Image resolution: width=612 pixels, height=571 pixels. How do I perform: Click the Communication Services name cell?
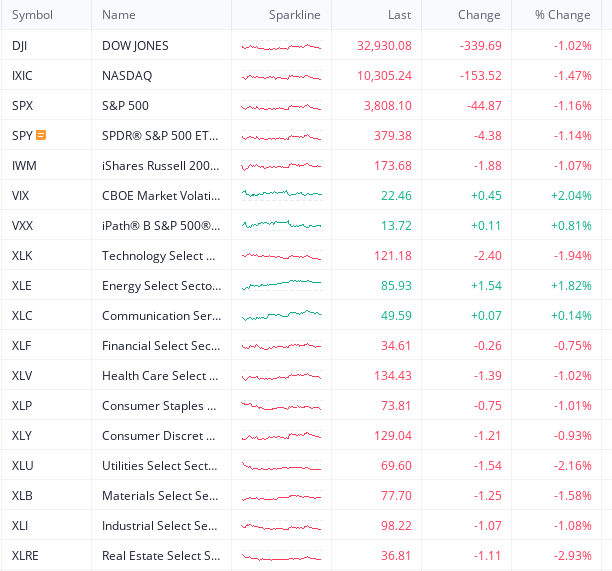[161, 315]
